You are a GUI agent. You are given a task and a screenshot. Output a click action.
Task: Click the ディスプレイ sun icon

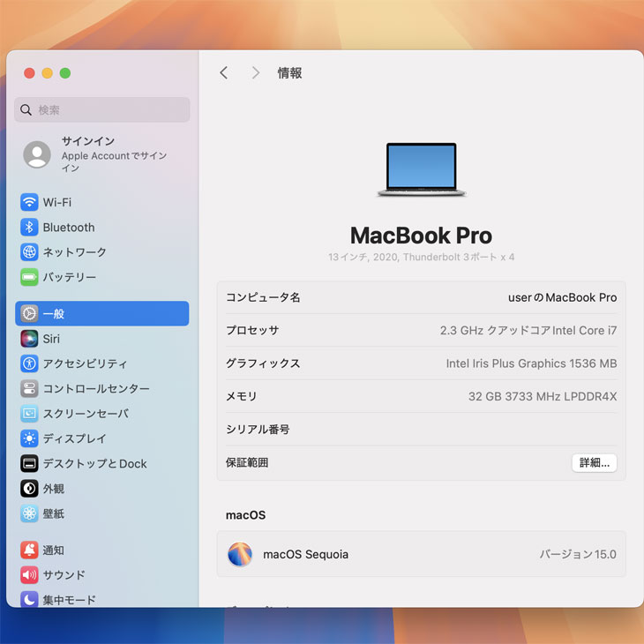tap(29, 438)
